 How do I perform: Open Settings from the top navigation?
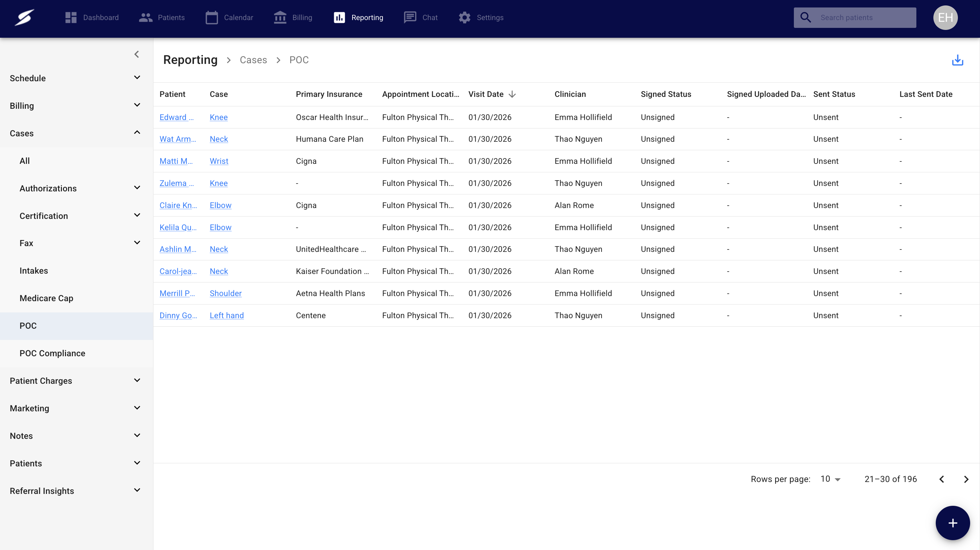point(481,17)
